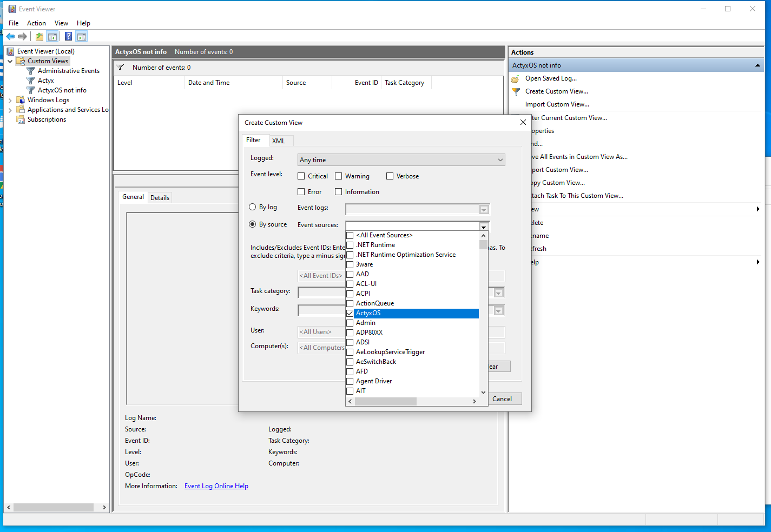Open the Action menu
771x532 pixels.
pos(36,23)
